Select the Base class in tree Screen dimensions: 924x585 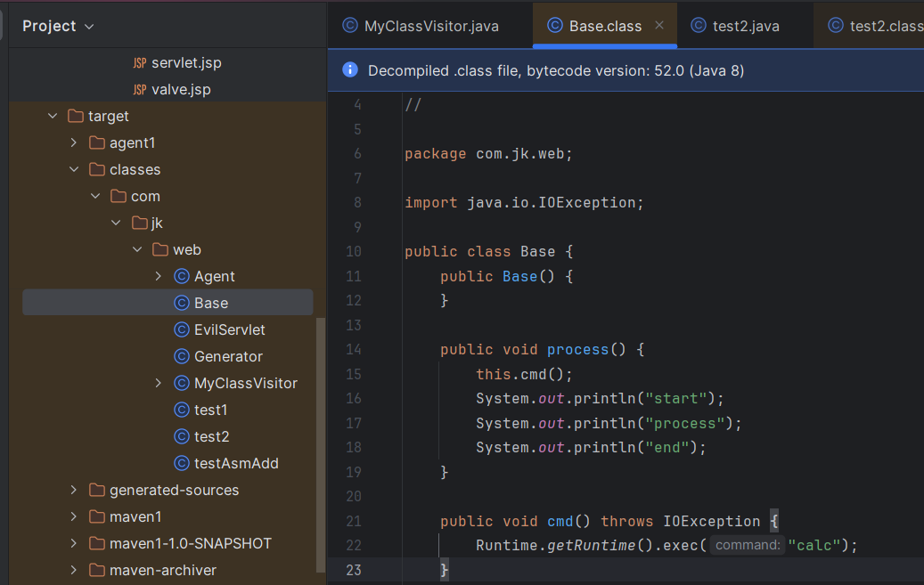coord(168,303)
